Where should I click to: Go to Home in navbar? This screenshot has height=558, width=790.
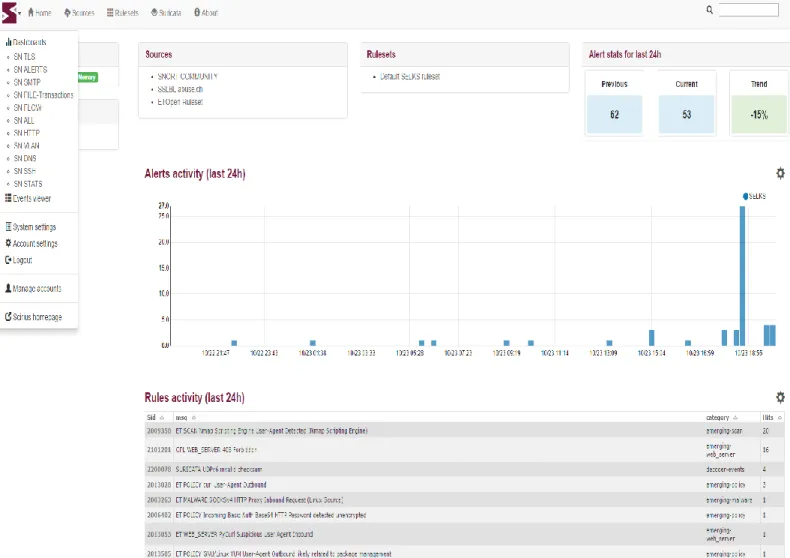[39, 13]
